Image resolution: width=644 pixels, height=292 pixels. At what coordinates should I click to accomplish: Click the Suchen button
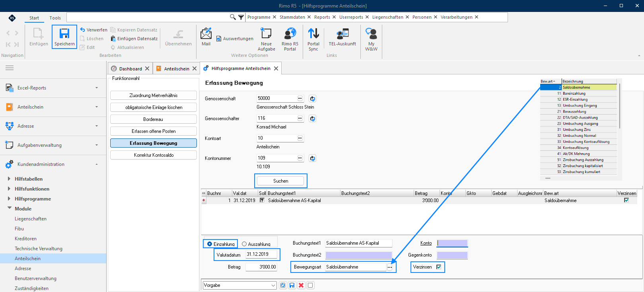[x=280, y=181]
